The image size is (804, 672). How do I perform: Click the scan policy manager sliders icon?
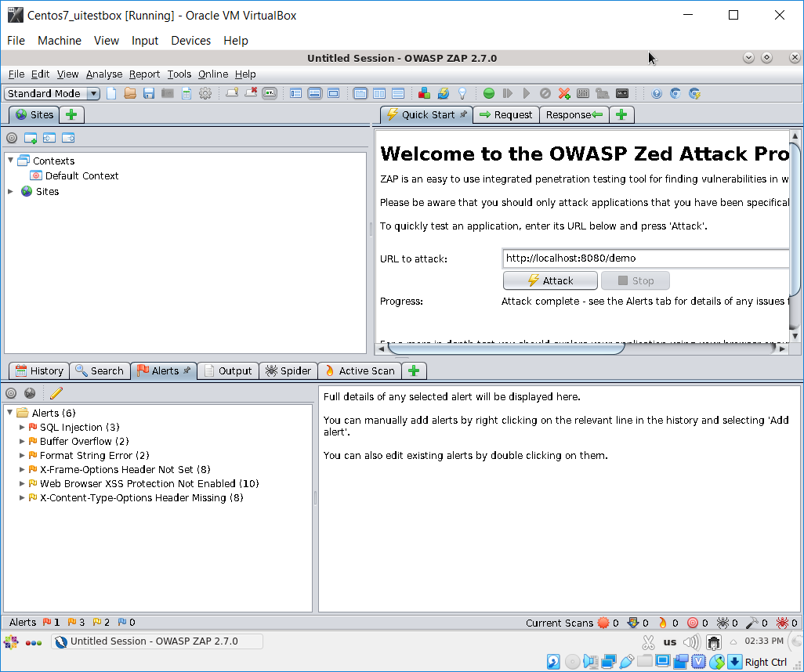point(583,93)
